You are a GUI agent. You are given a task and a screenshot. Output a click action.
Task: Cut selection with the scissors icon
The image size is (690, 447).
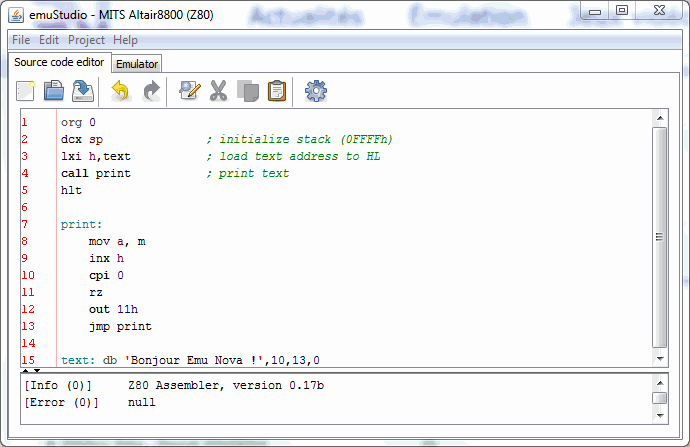pyautogui.click(x=218, y=92)
